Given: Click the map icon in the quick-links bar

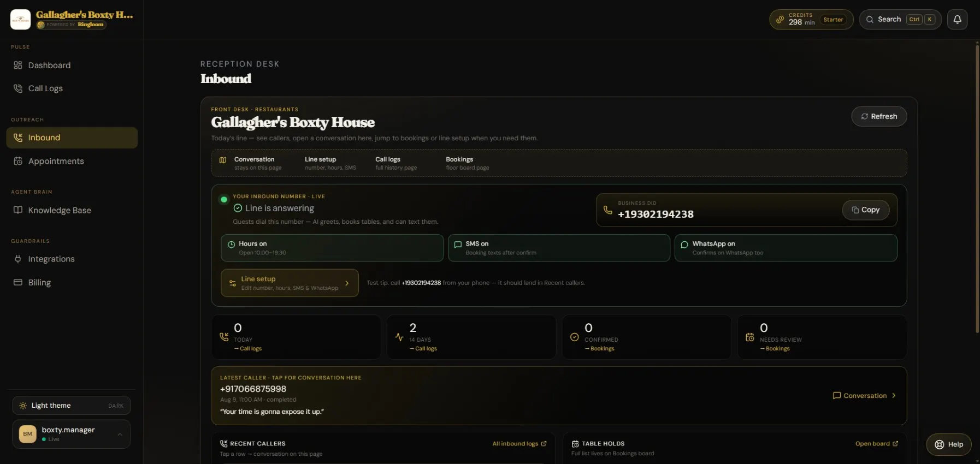Looking at the screenshot, I should click(x=223, y=160).
